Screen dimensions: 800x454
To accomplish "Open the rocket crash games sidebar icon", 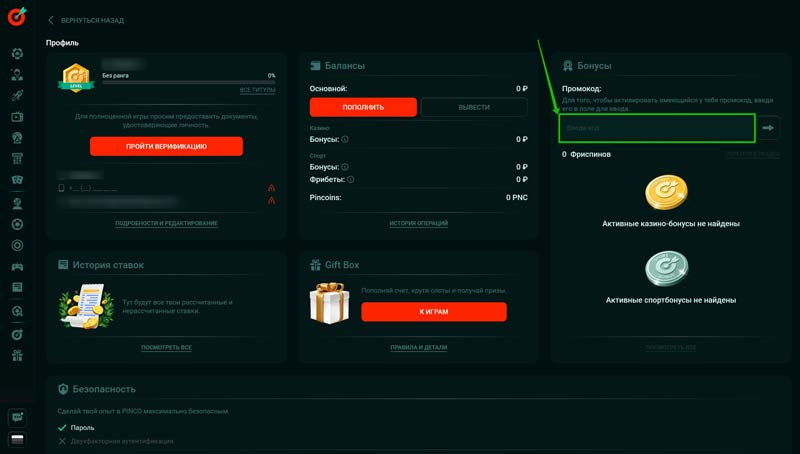I will 17,96.
